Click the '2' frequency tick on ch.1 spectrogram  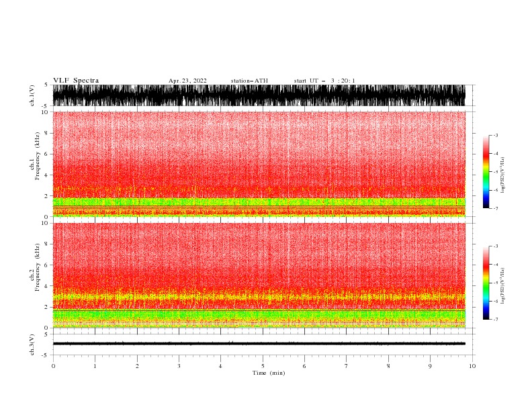click(x=47, y=195)
